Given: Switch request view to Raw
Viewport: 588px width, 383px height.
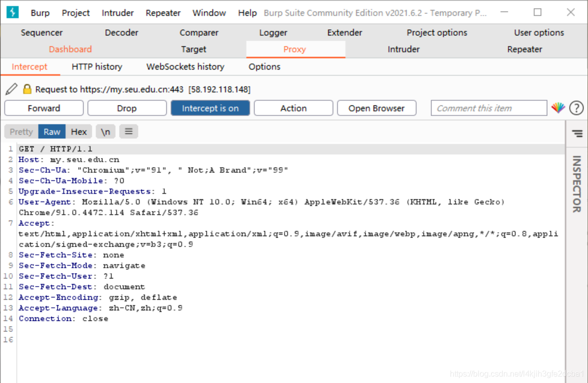Looking at the screenshot, I should 52,132.
